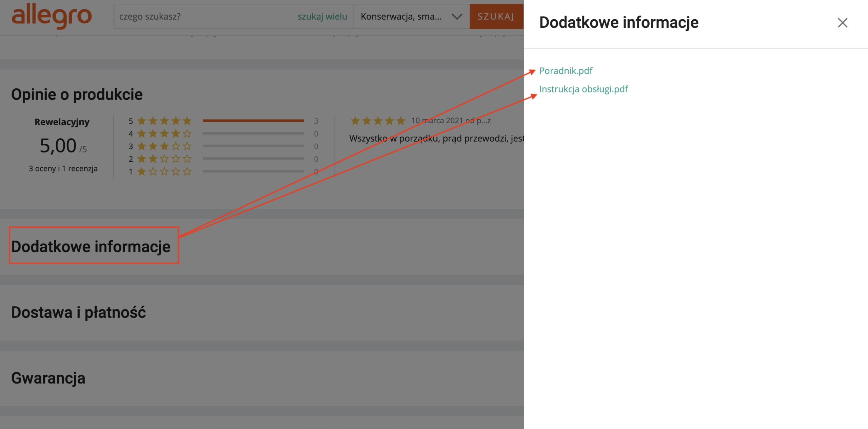
Task: Select the 5-star rating row stars
Action: coord(164,121)
